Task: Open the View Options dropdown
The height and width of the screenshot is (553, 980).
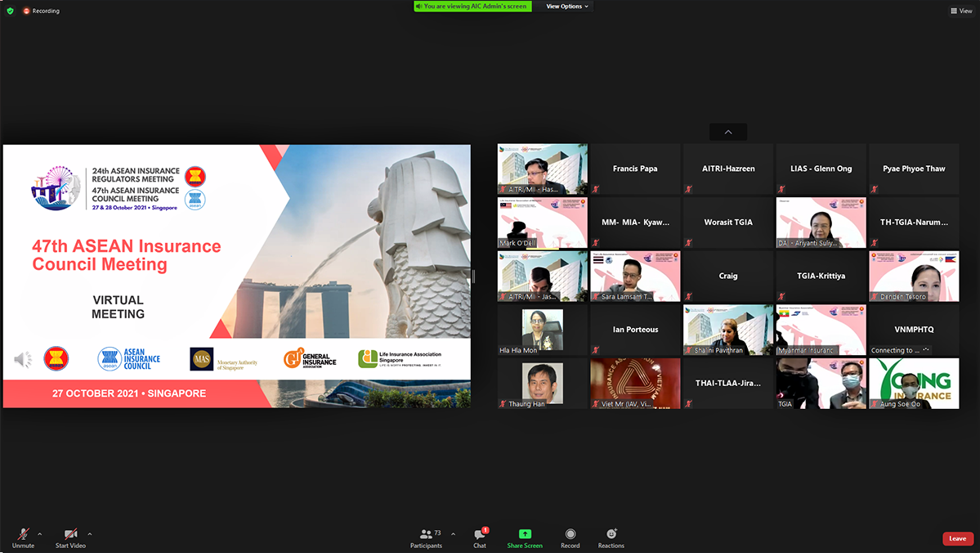Action: pos(567,7)
